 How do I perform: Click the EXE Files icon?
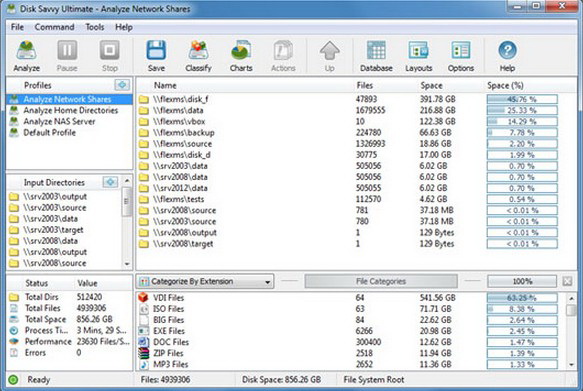[143, 330]
